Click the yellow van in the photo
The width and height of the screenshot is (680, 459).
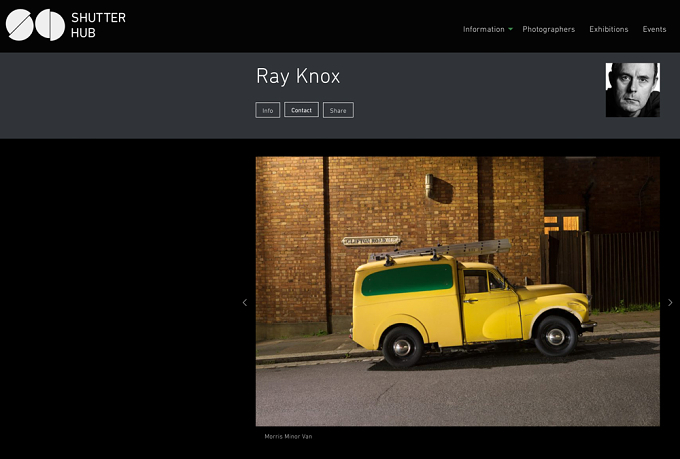click(473, 310)
